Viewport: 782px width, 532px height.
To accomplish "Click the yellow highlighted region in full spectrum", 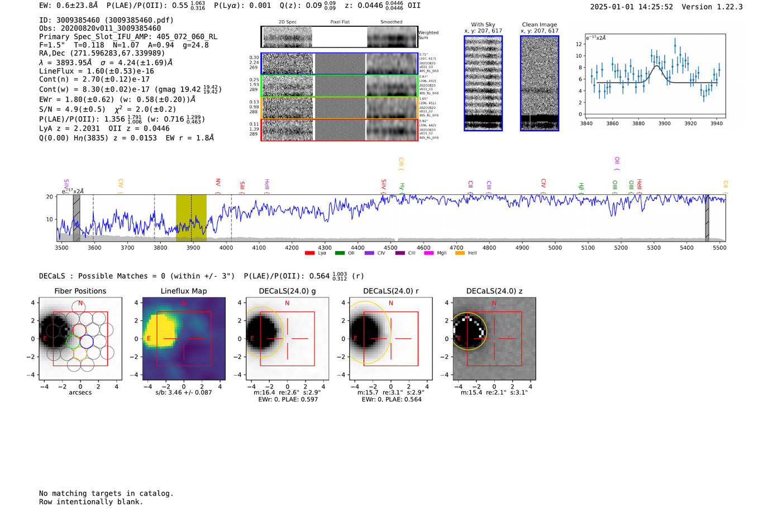I will [x=191, y=218].
